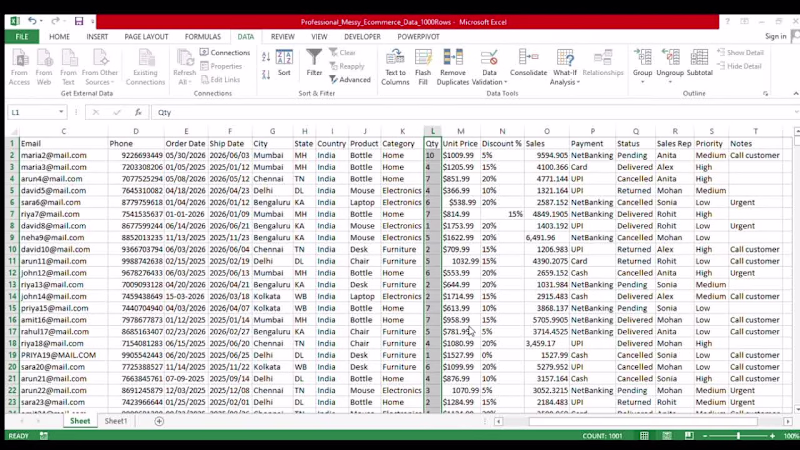Viewport: 800px width, 450px height.
Task: Click the Undo arrow
Action: click(32, 21)
